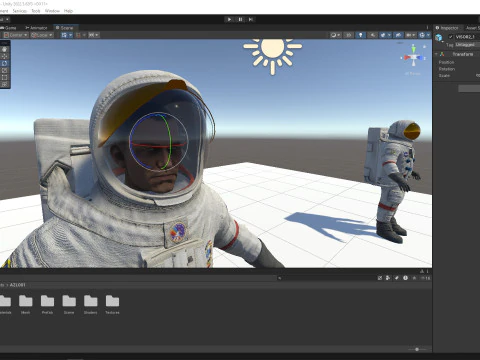Click the green Y axis on the orientation gizmo

[413, 49]
